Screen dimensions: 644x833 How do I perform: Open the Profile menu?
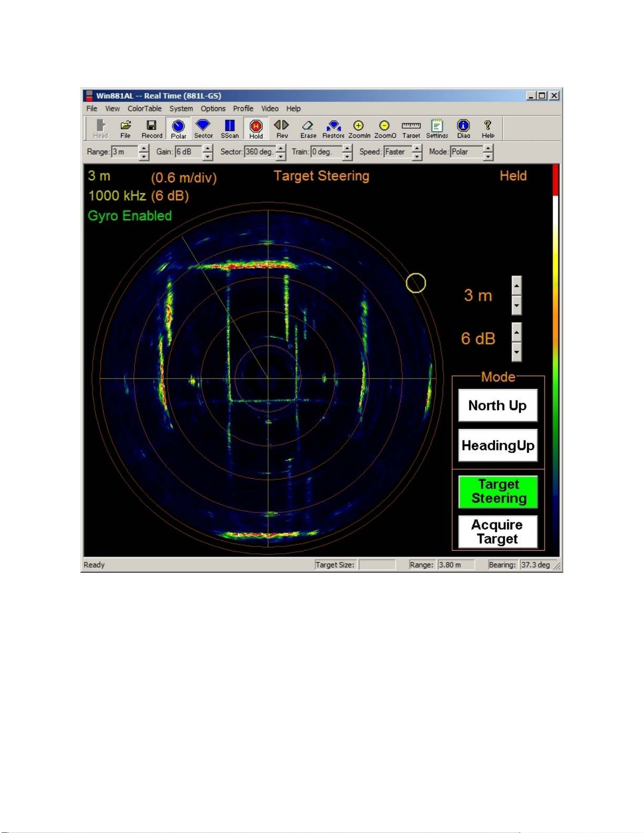[x=243, y=109]
